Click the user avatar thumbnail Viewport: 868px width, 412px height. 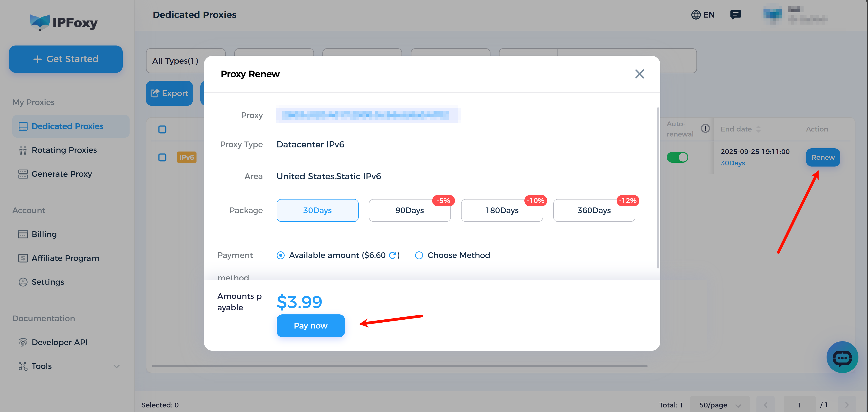[772, 15]
